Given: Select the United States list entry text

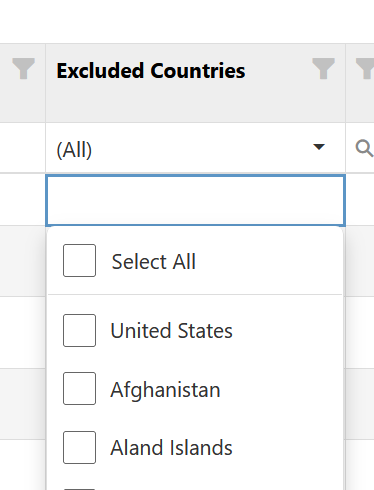Looking at the screenshot, I should (171, 331).
